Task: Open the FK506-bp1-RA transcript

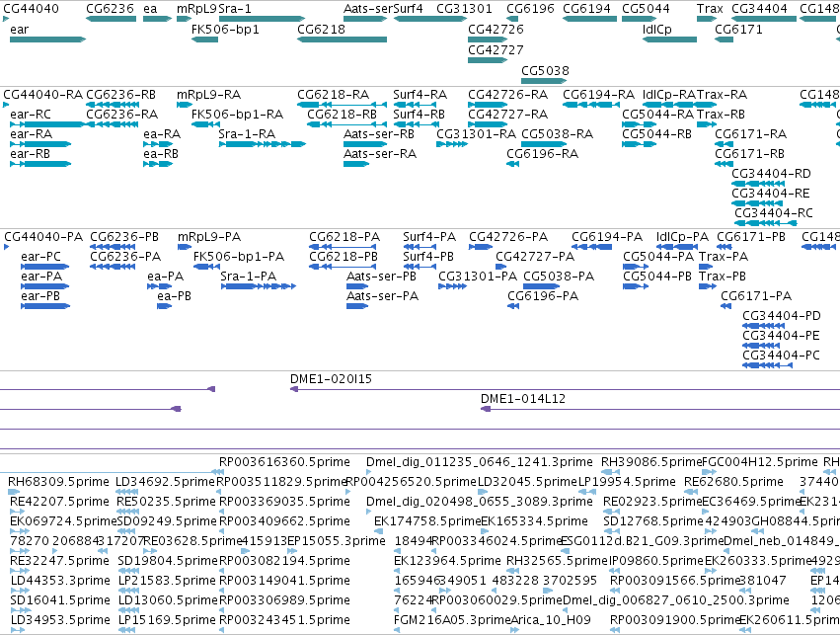Action: pos(205,124)
